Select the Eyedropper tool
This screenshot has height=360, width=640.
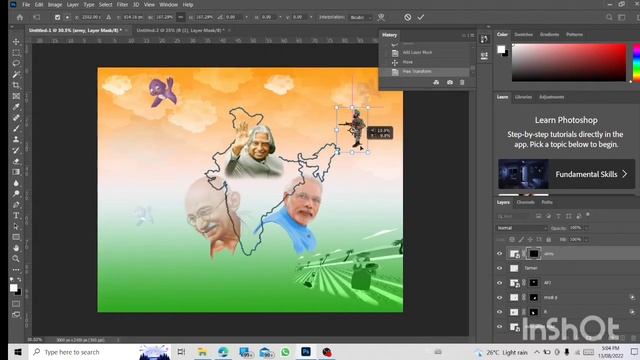click(x=16, y=107)
